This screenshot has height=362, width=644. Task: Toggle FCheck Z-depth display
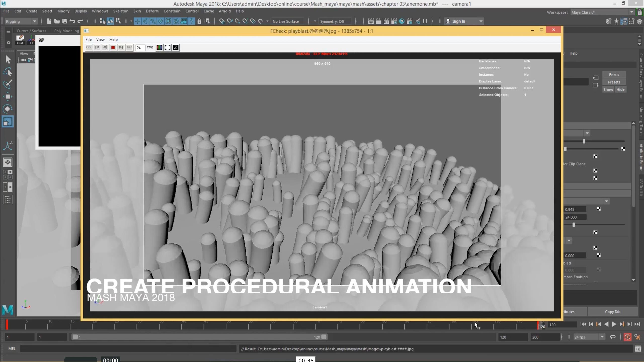176,48
